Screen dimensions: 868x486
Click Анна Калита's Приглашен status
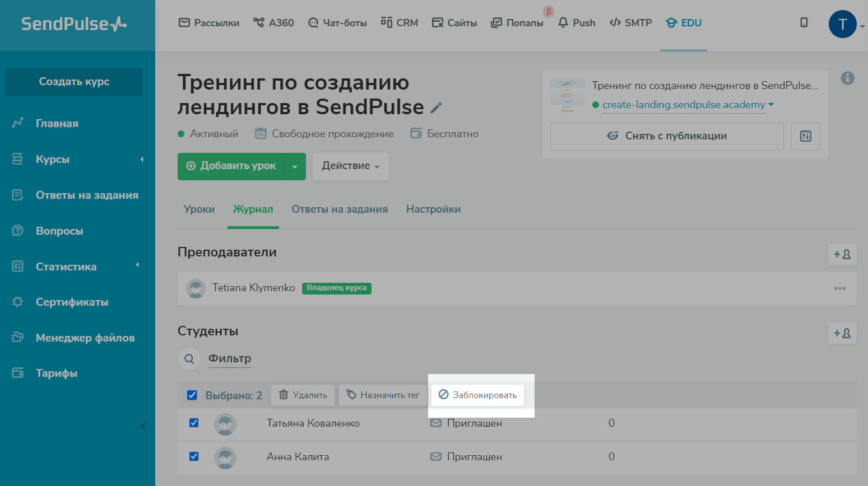pyautogui.click(x=466, y=457)
